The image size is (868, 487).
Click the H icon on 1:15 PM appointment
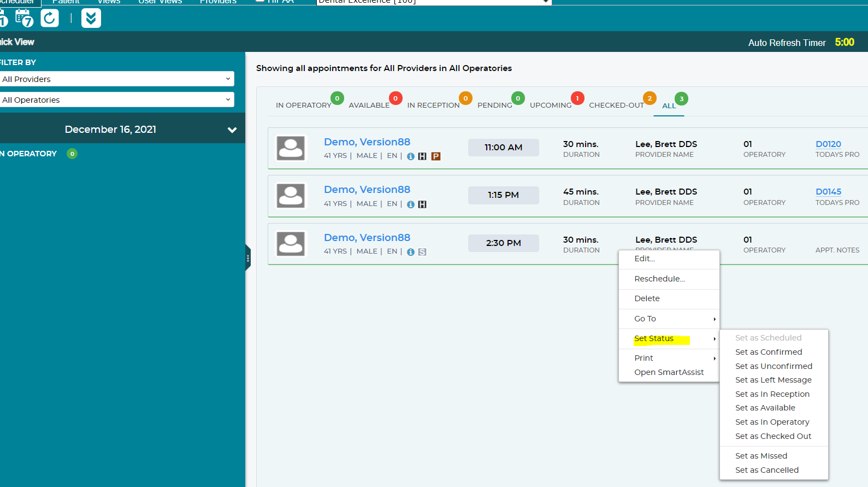[422, 204]
